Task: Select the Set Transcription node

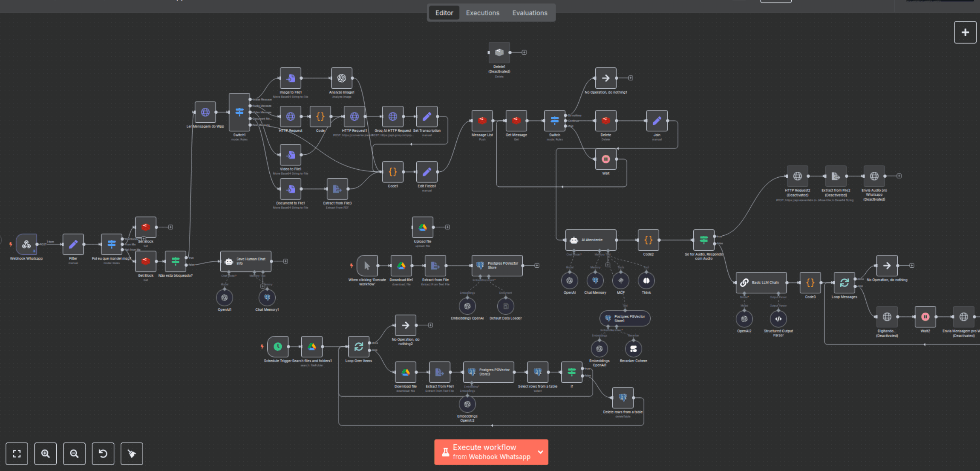Action: (427, 116)
